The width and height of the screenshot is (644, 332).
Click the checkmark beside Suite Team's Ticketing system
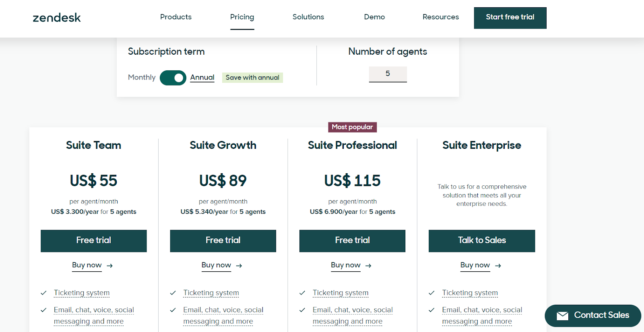coord(43,293)
